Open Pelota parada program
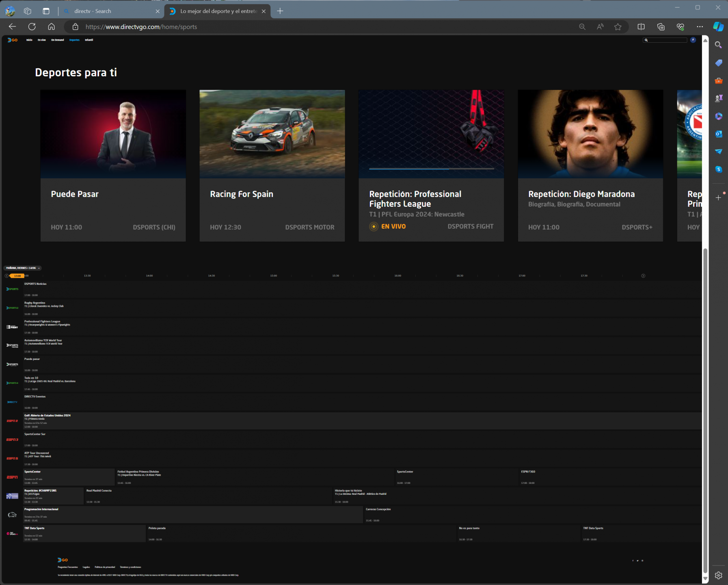 (x=302, y=533)
